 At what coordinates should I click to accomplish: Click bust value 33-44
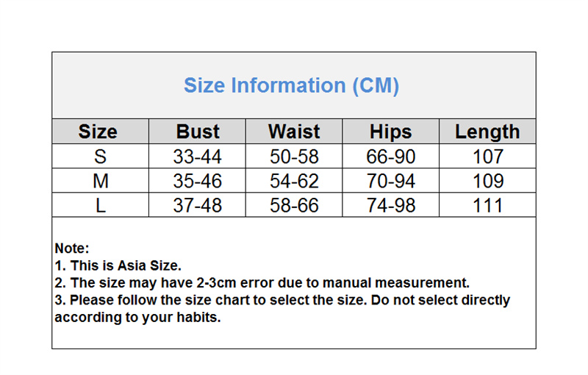tap(197, 157)
